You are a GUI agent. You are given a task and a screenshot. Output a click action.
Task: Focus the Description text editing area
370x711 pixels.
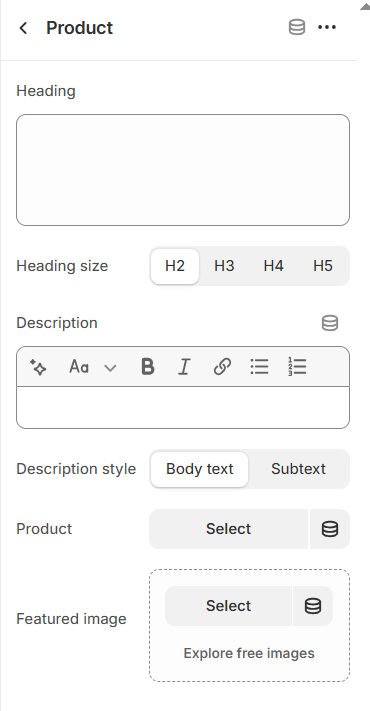point(183,407)
